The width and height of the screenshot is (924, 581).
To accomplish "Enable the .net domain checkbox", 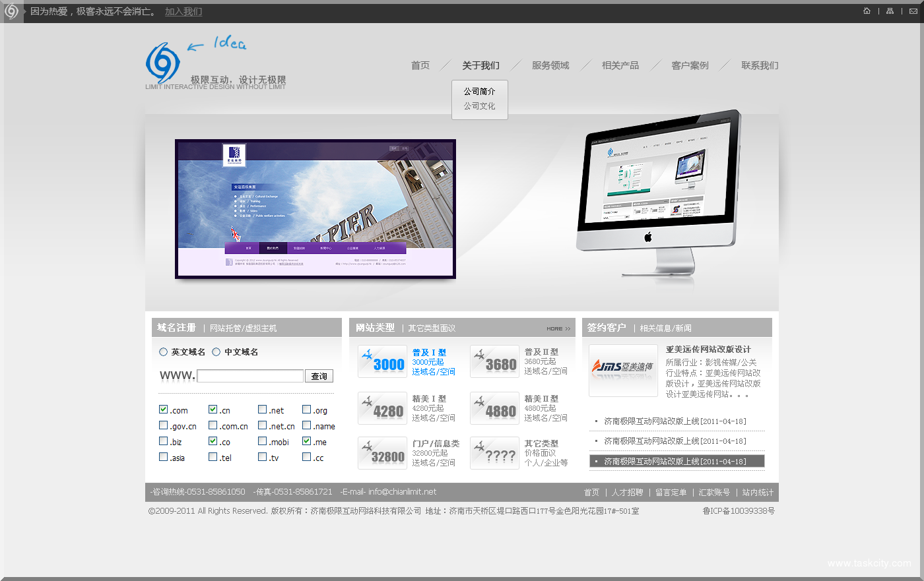I will click(263, 410).
